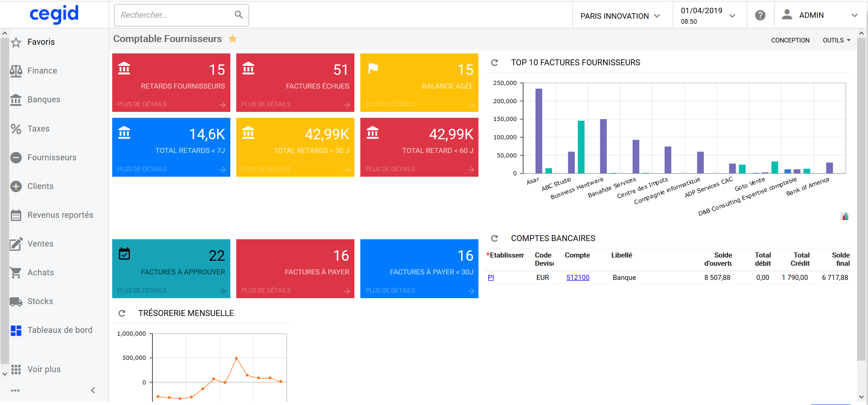The height and width of the screenshot is (405, 868).
Task: Click the Banque libellé cell
Action: (624, 278)
